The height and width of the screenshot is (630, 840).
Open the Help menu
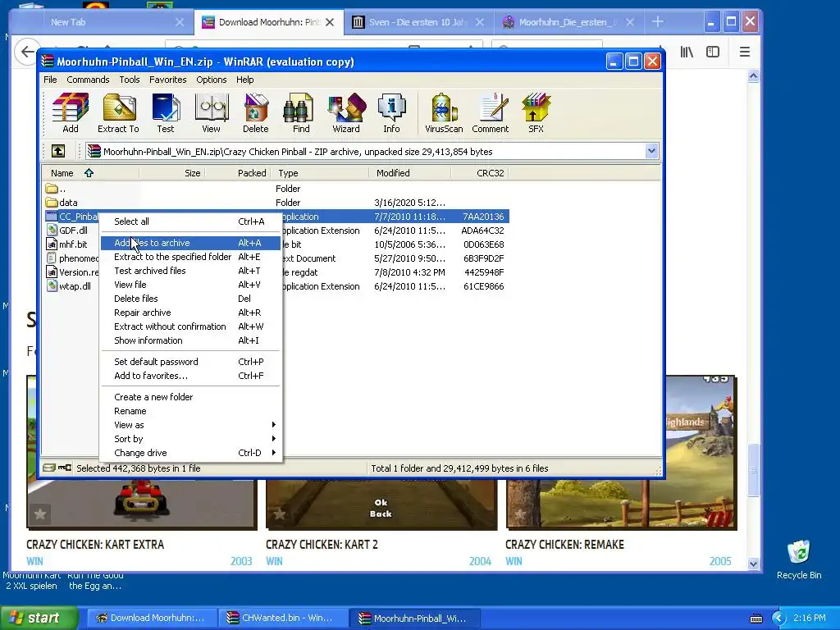(244, 80)
